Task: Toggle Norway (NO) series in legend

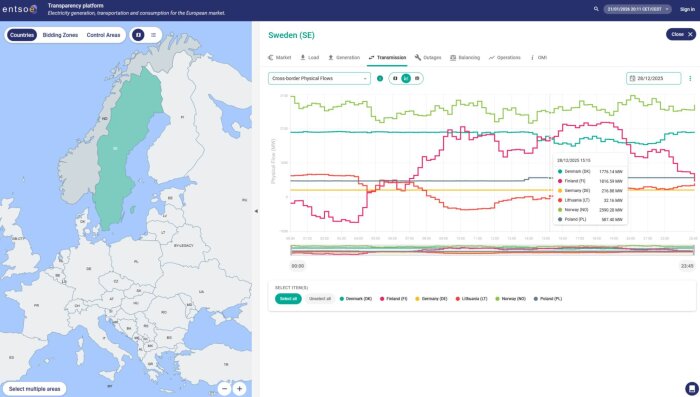Action: tap(511, 299)
